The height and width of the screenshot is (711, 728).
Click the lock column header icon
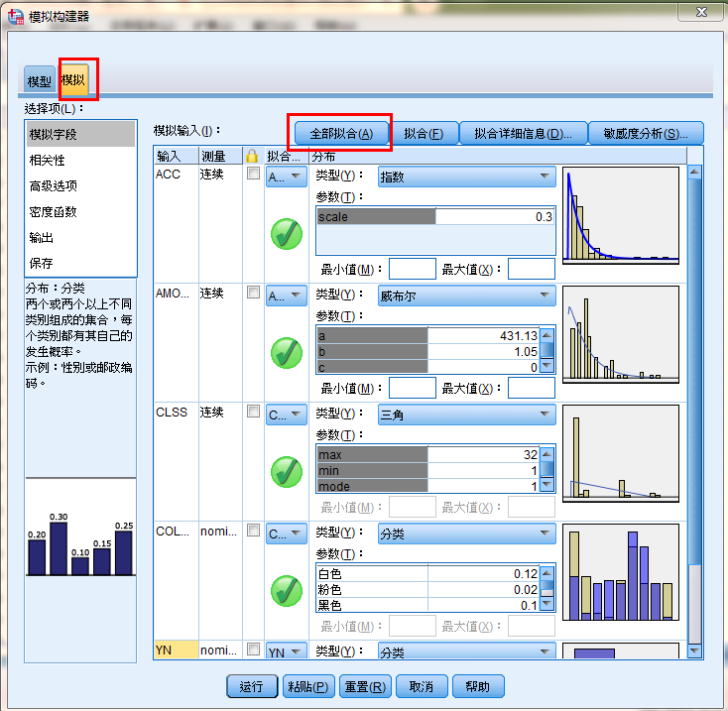coord(252,156)
